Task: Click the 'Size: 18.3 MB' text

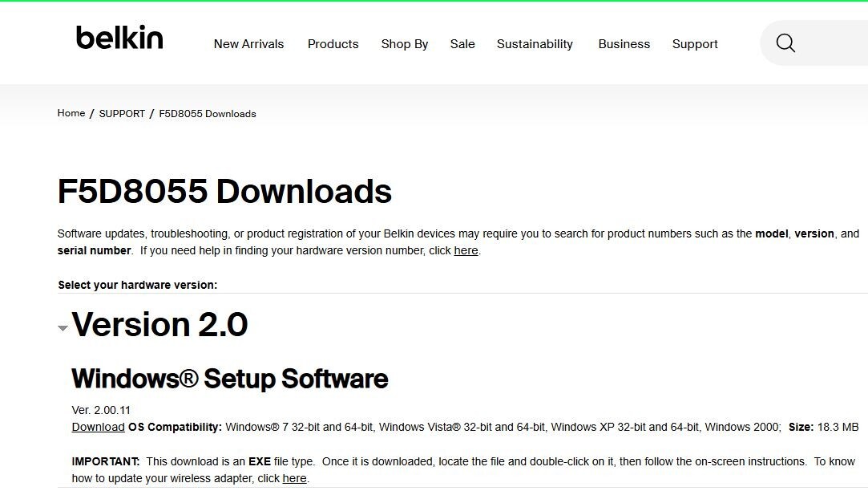Action: 823,428
